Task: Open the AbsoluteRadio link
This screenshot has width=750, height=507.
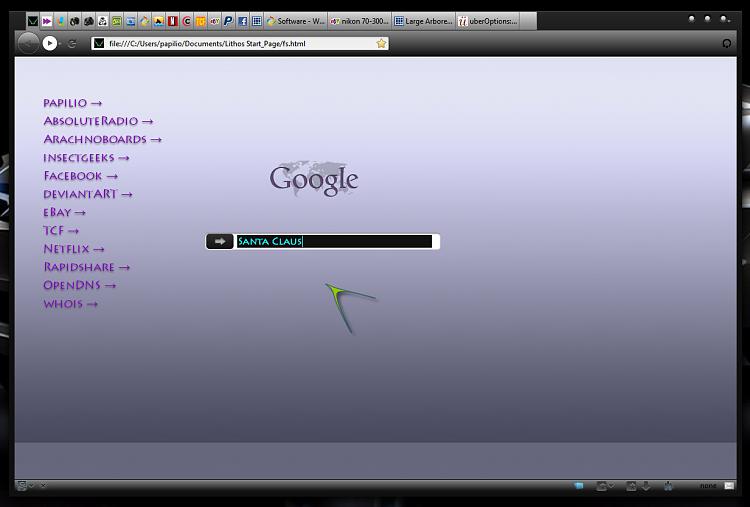Action: (x=98, y=121)
